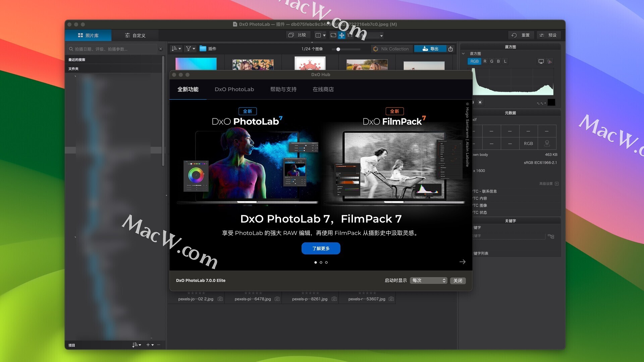Click the document icon in title bar
Image resolution: width=644 pixels, height=362 pixels.
pos(235,24)
